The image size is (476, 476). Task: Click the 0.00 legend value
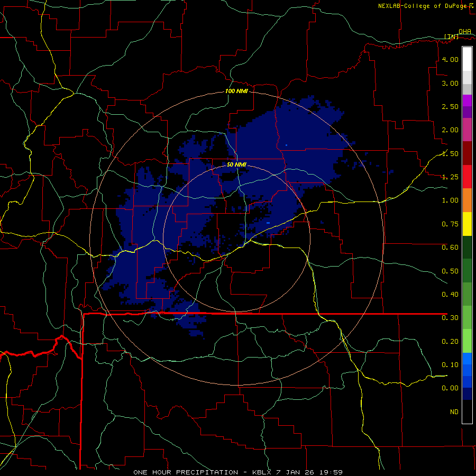click(x=450, y=388)
